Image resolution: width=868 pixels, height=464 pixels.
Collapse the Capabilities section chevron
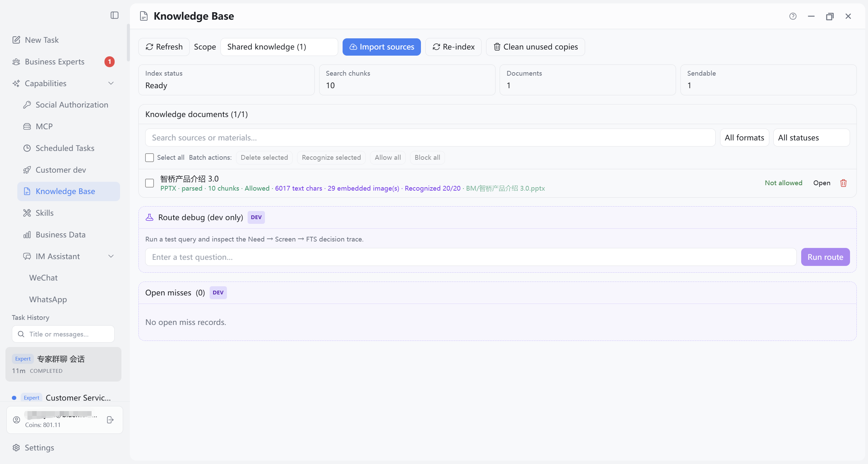[111, 83]
